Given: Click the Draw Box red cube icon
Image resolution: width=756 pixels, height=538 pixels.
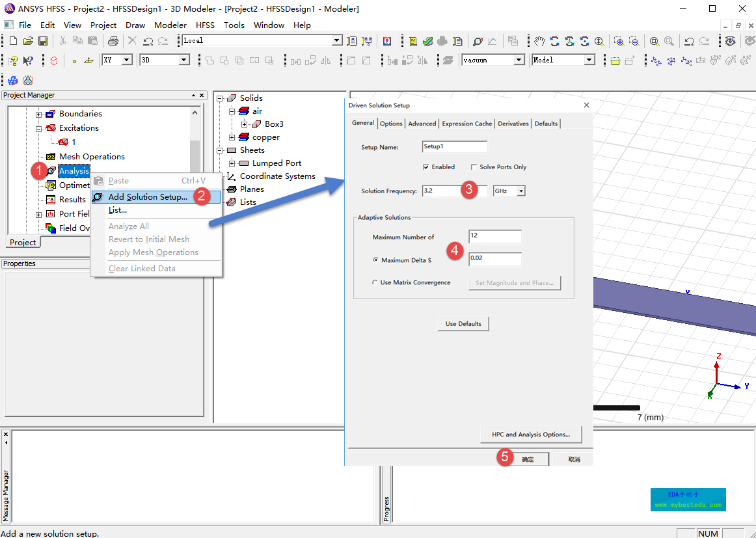Looking at the screenshot, I should tap(54, 61).
